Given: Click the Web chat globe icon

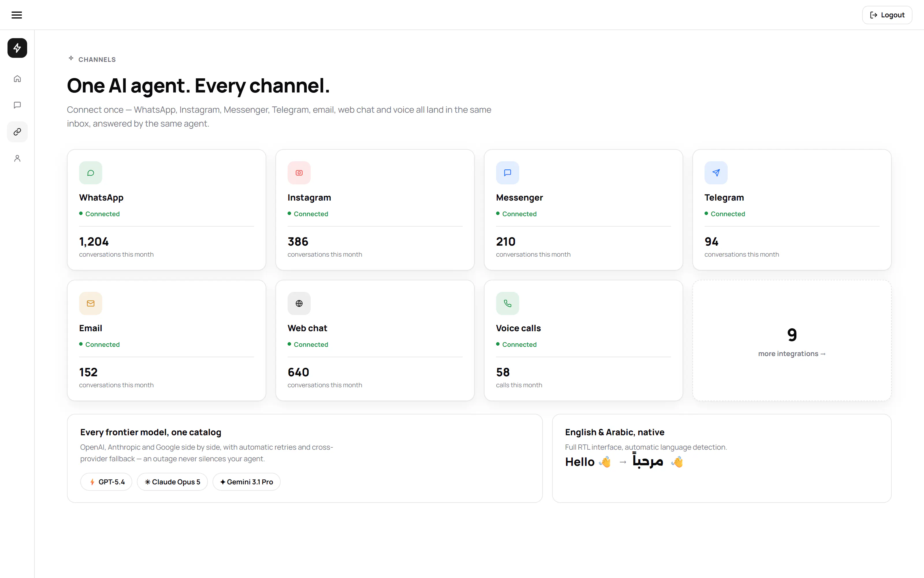Looking at the screenshot, I should (299, 303).
